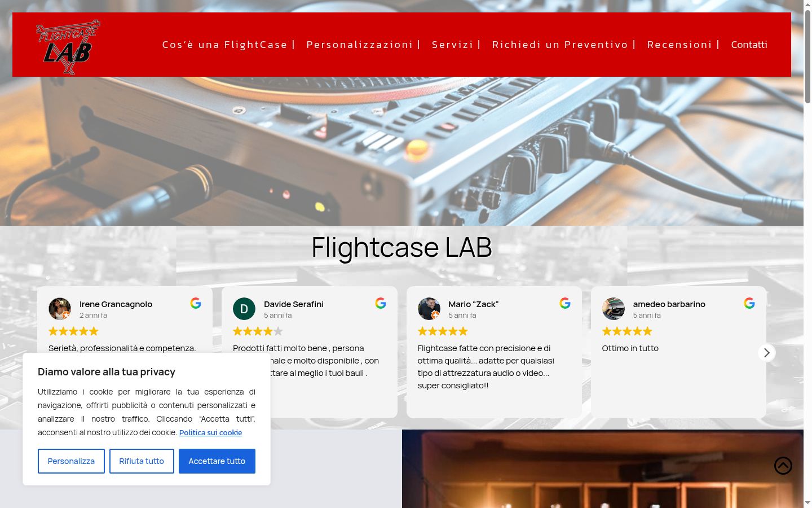Click "5 anni fa" under amedeo barbarino

647,316
